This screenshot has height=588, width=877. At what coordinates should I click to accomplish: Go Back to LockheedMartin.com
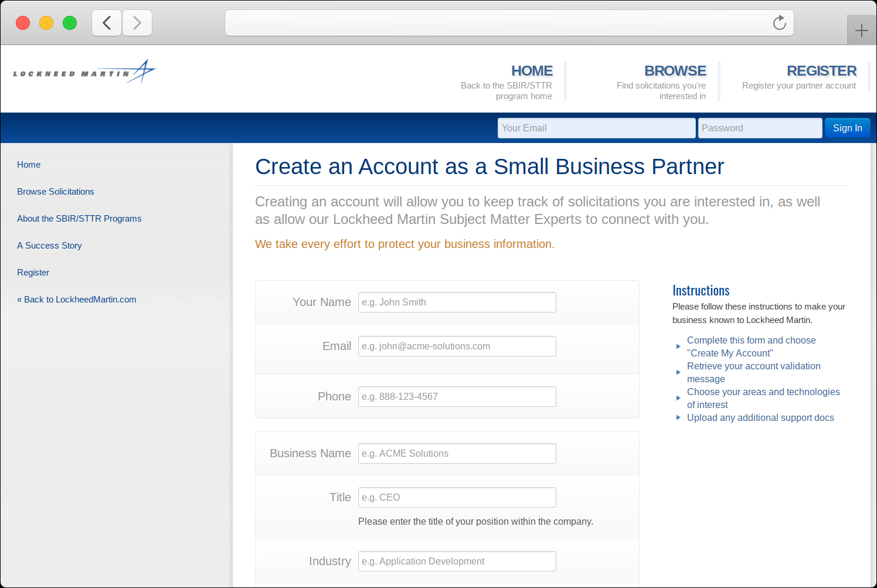coord(76,300)
